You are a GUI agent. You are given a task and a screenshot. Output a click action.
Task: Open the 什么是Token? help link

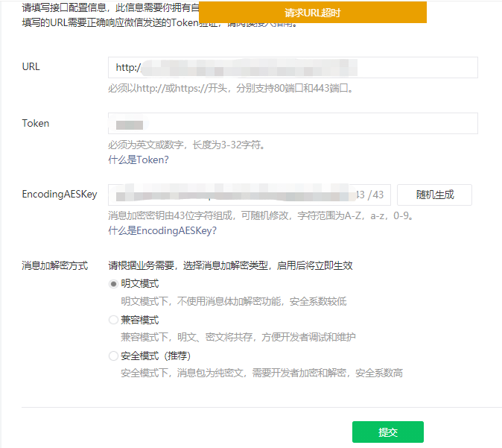coord(139,160)
